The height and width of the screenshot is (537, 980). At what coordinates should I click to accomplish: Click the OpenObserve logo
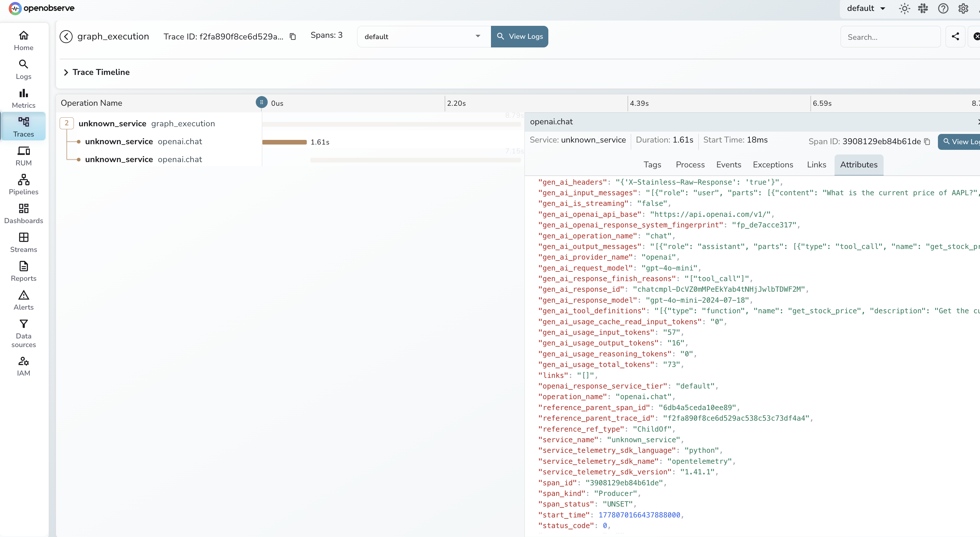pos(41,8)
